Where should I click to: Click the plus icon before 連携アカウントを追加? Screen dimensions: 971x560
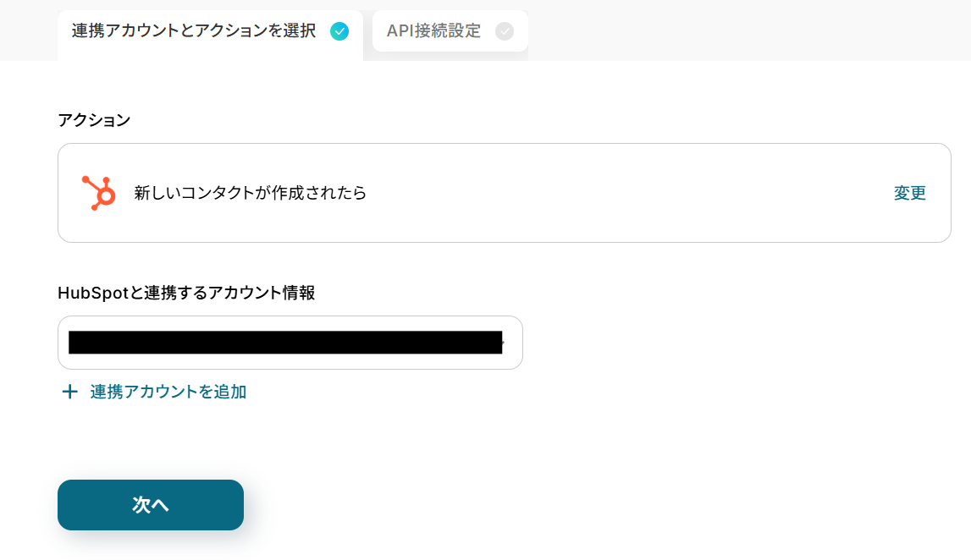pos(69,392)
